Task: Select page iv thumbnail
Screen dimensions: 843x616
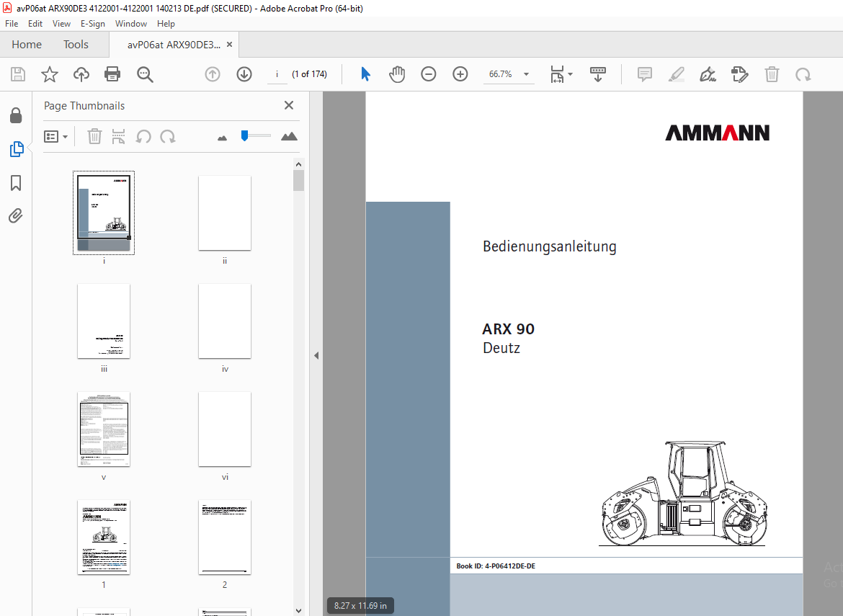Action: [225, 321]
